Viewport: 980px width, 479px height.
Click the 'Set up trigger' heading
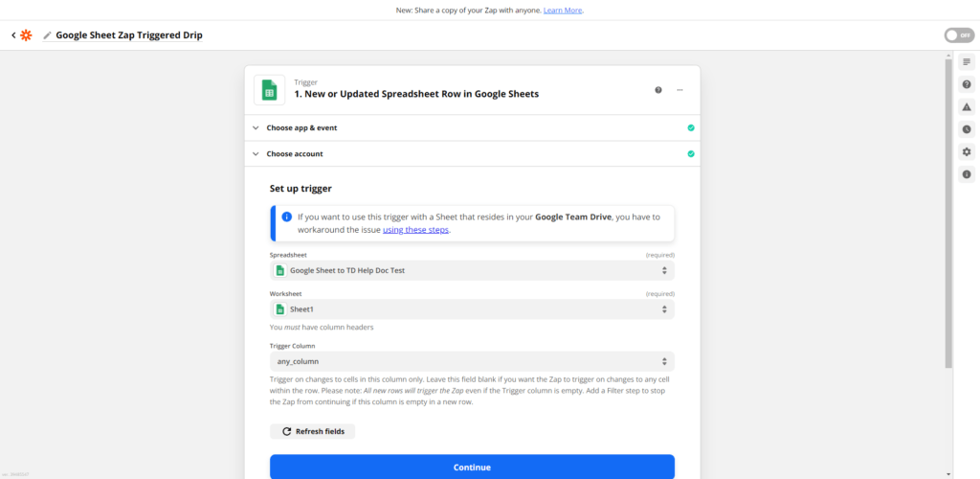point(301,188)
